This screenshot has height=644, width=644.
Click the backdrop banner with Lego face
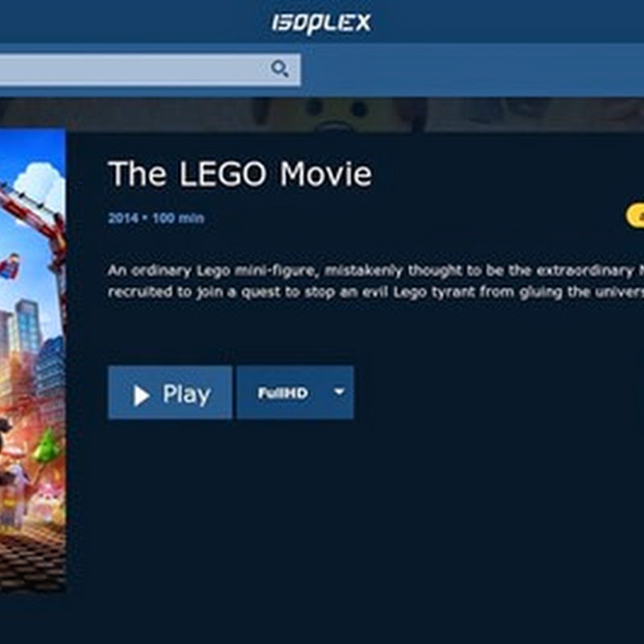point(322,114)
